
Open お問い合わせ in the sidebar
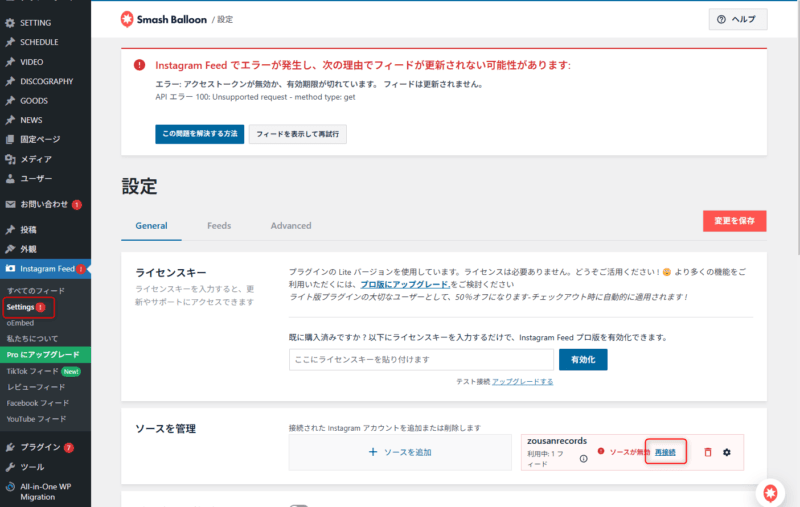(x=44, y=204)
